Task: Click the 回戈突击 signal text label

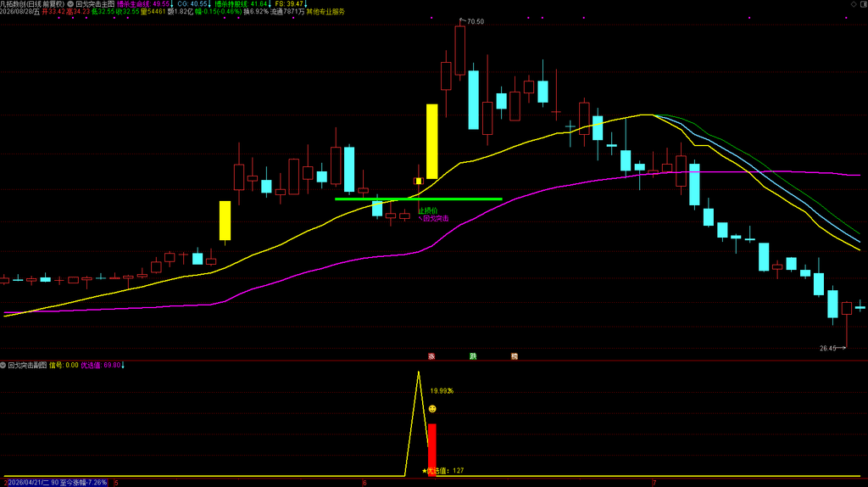Action: pos(436,219)
